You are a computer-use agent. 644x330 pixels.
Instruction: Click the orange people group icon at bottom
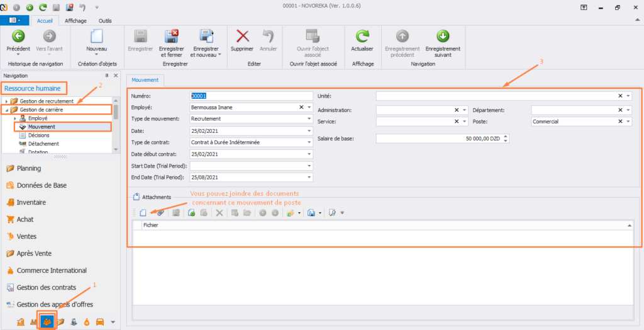point(47,322)
